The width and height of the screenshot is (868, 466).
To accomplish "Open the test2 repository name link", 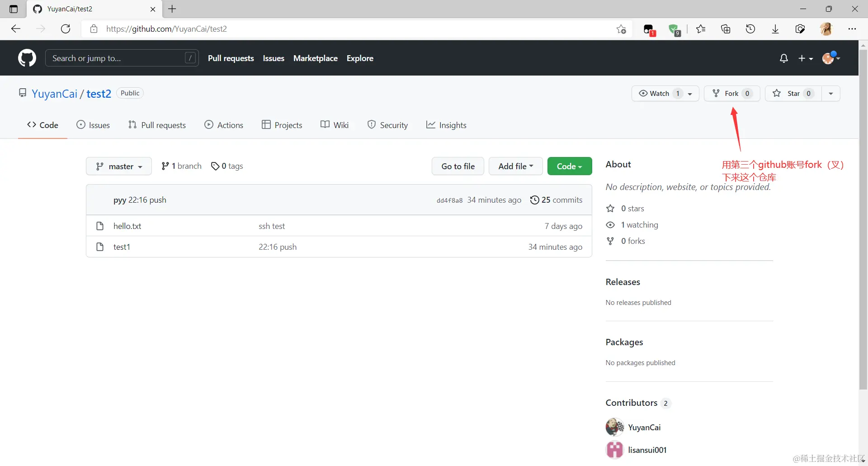I will [99, 94].
